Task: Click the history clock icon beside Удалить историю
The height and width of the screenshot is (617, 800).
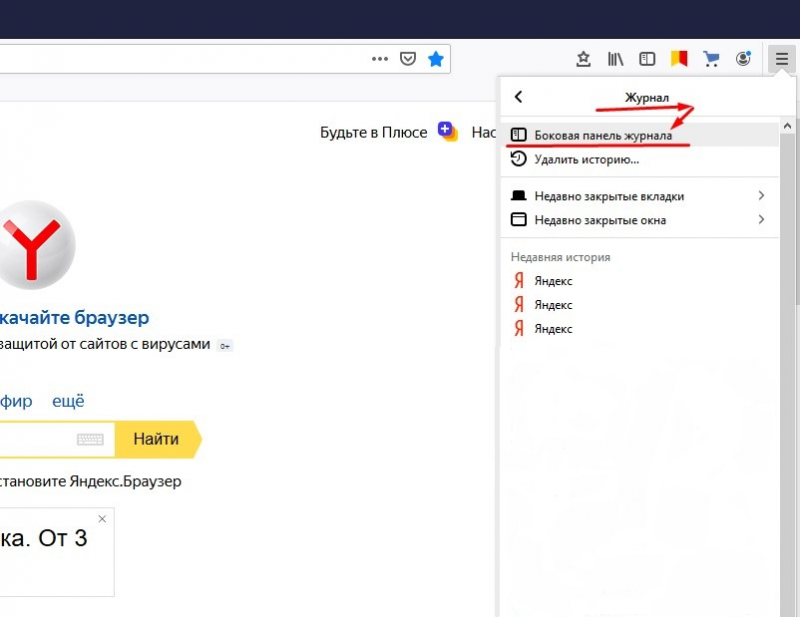Action: (x=518, y=159)
